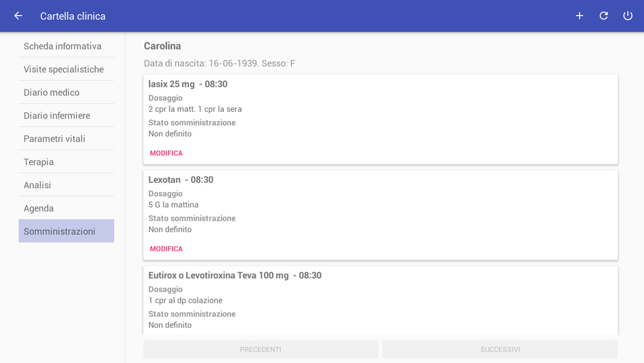Switch to the Parametri vitali section
This screenshot has height=363, width=644.
[x=67, y=139]
